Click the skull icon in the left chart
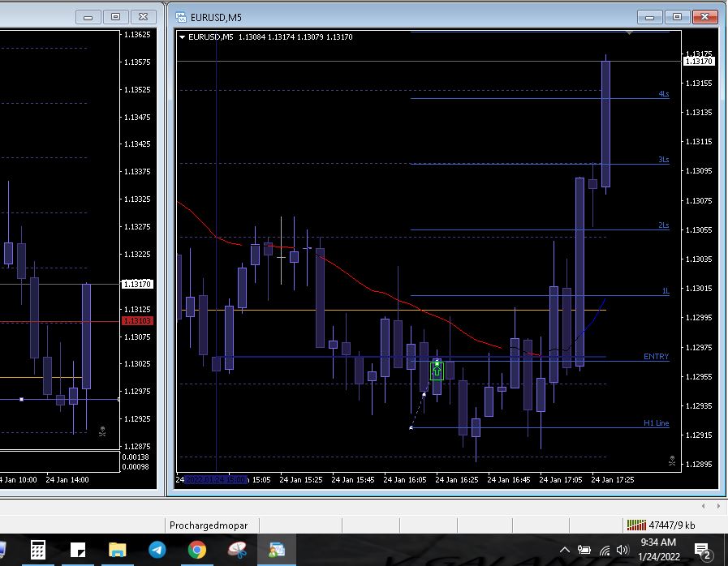Image resolution: width=728 pixels, height=566 pixels. coord(102,431)
